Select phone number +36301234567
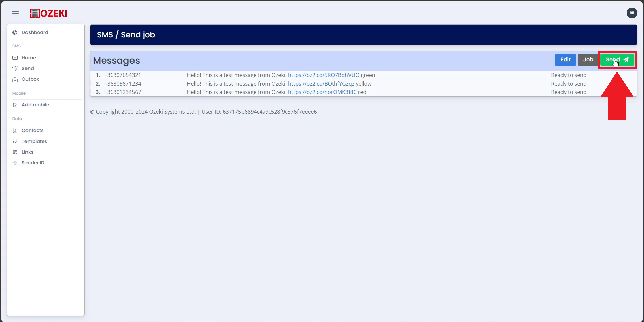644x322 pixels. pos(123,92)
